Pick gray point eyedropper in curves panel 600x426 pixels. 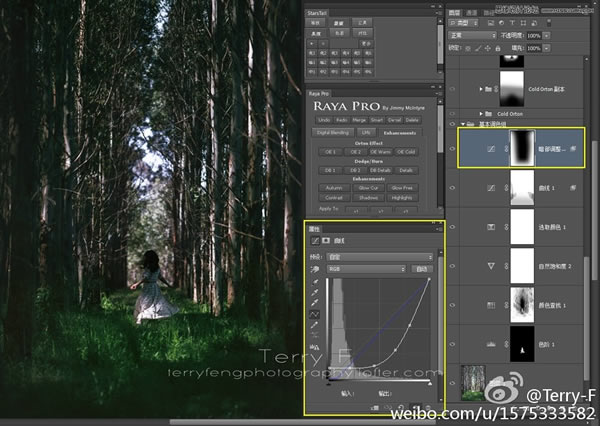315,293
